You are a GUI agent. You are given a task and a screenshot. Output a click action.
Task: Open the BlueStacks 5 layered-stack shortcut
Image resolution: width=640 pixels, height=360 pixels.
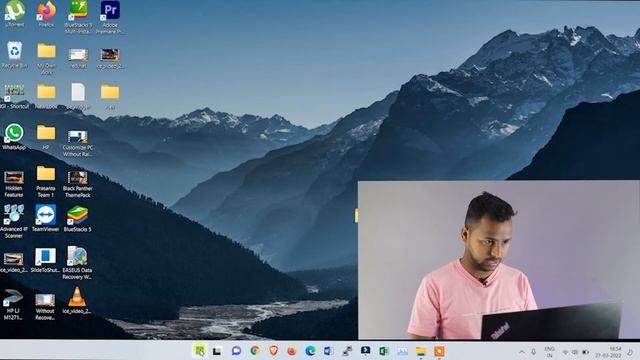[78, 219]
